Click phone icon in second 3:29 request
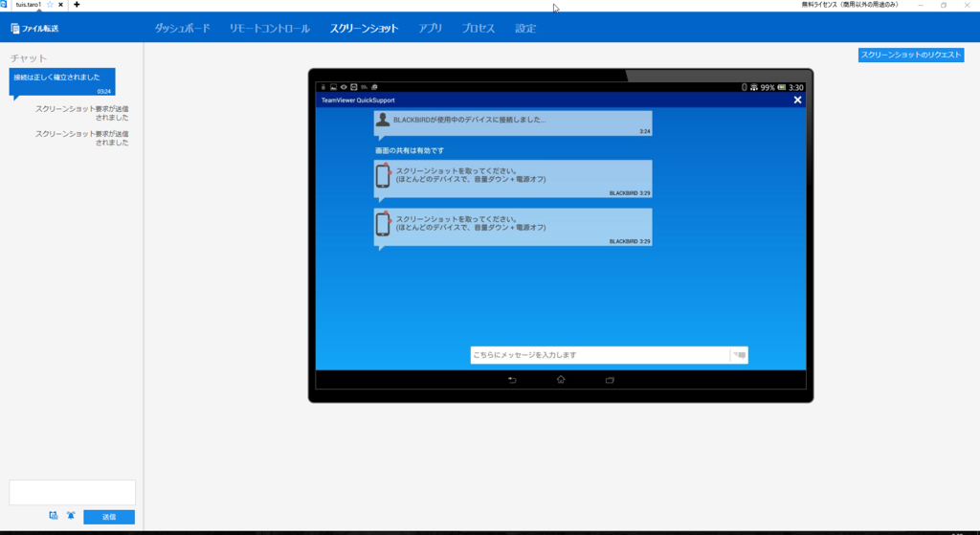980x535 pixels. click(383, 224)
